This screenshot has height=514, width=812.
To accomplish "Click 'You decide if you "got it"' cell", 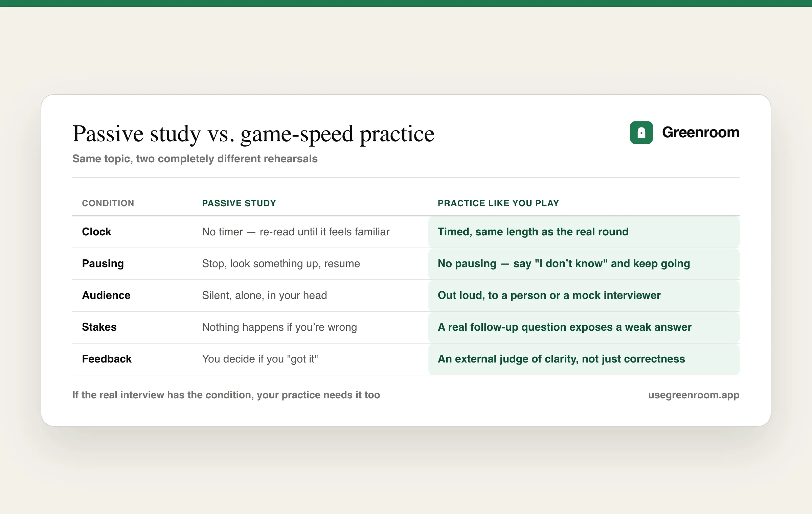I will [x=260, y=359].
